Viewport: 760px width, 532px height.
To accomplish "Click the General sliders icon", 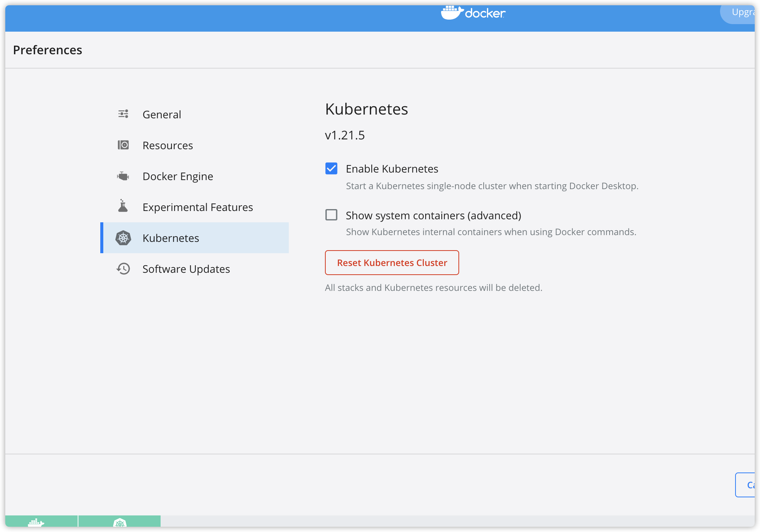I will tap(123, 114).
